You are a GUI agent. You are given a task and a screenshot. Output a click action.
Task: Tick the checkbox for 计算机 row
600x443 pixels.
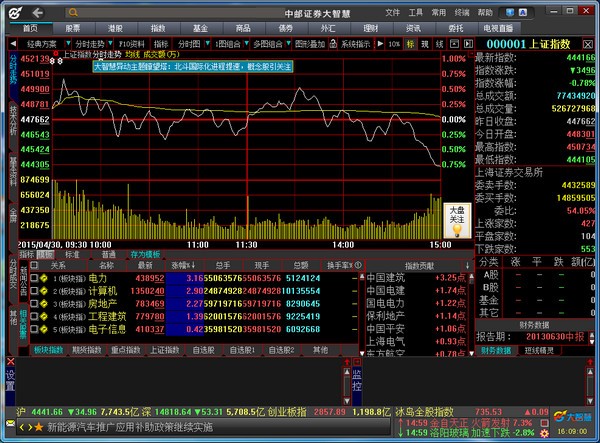click(x=34, y=290)
